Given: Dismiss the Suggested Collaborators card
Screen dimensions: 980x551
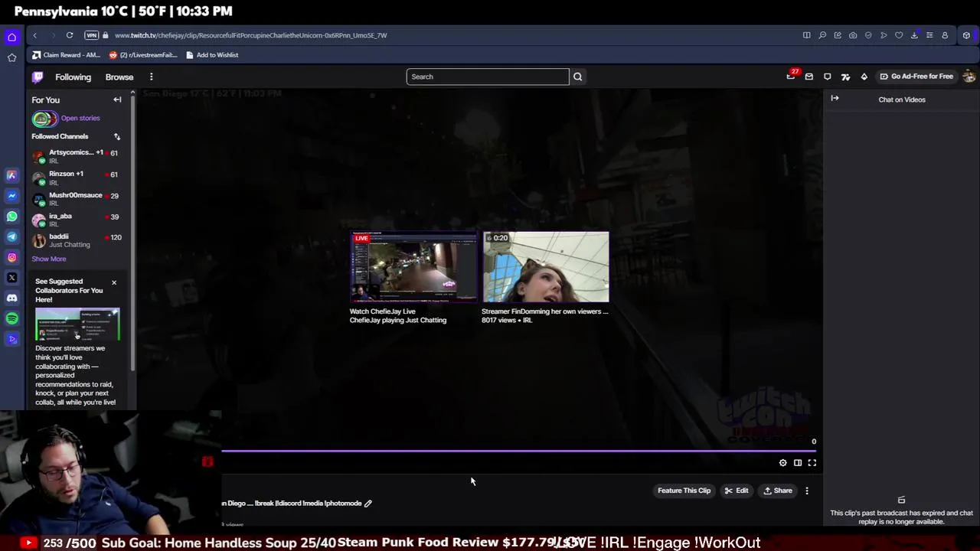Looking at the screenshot, I should pos(114,282).
